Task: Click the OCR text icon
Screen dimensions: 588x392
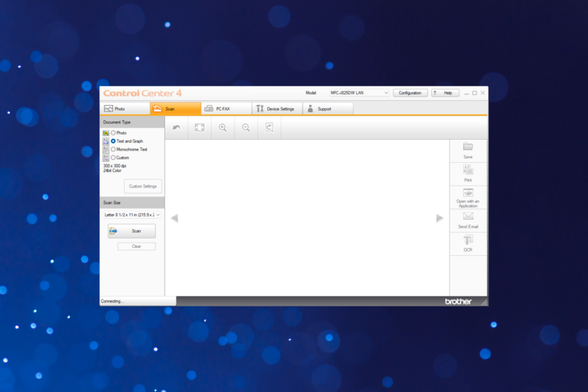Action: [468, 240]
